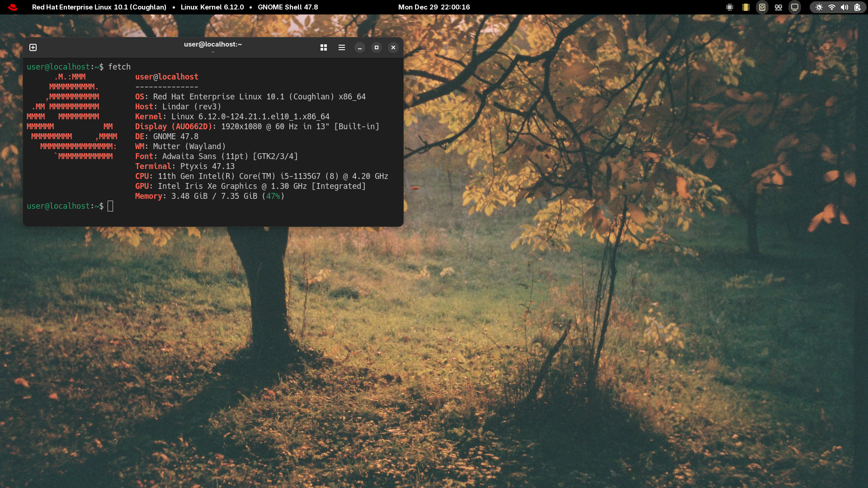Screen dimensions: 868x488
Task: Click the volume speaker icon
Action: coord(844,7)
